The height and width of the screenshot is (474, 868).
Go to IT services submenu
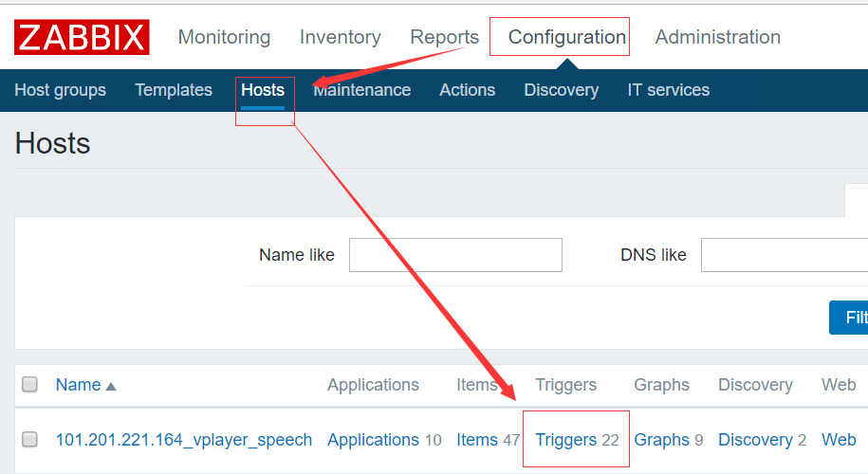[x=669, y=90]
